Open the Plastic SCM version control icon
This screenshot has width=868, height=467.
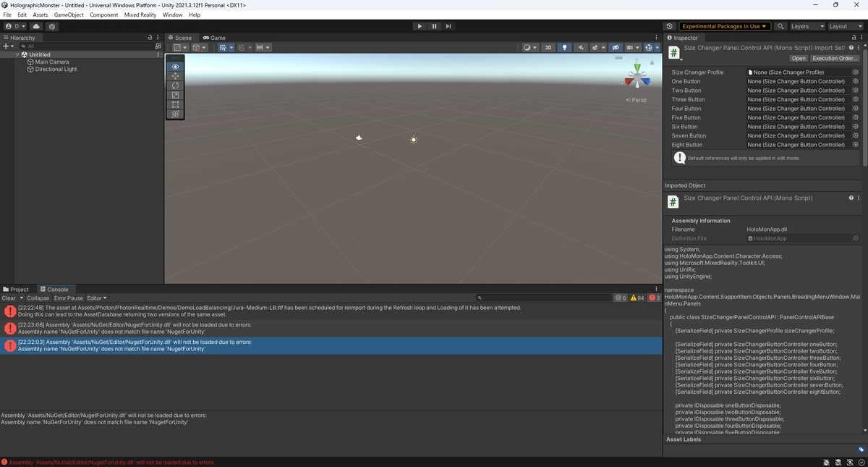tap(52, 26)
